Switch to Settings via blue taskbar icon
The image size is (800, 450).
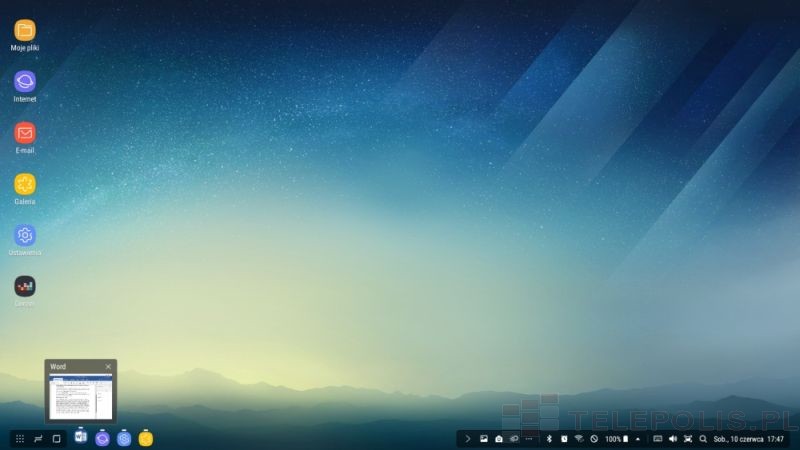point(124,438)
